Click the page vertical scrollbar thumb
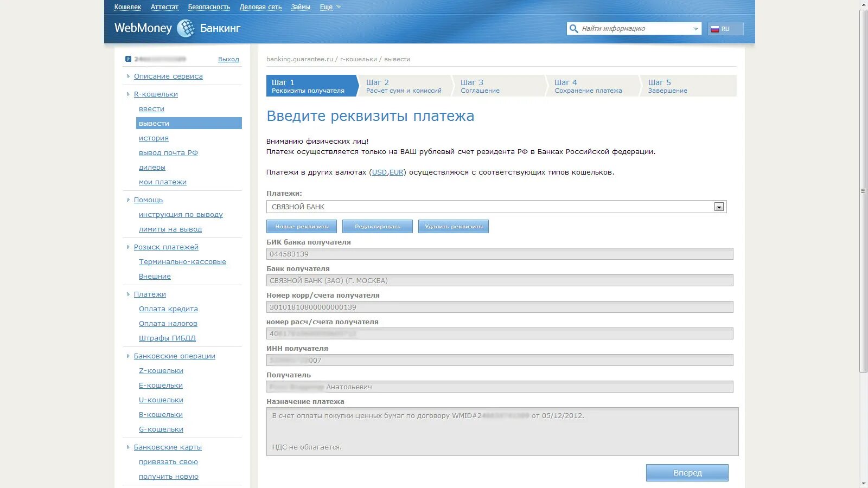The height and width of the screenshot is (488, 868). 864,191
